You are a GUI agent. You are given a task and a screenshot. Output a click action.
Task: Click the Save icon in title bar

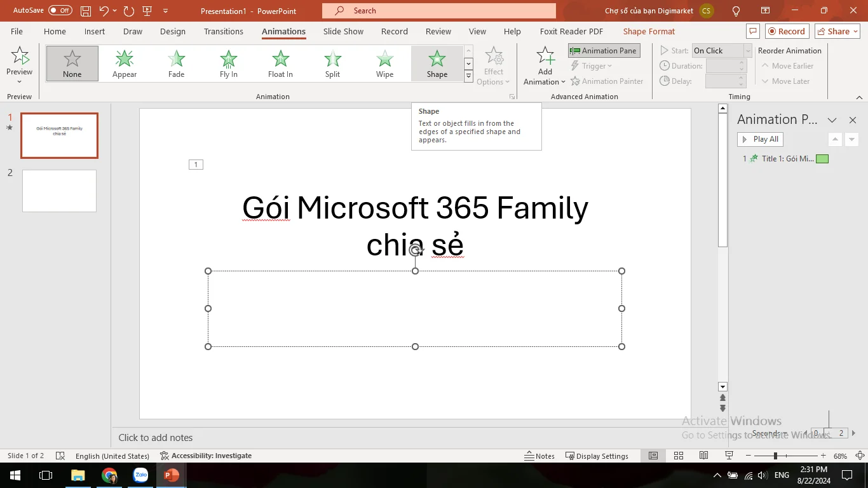(86, 11)
